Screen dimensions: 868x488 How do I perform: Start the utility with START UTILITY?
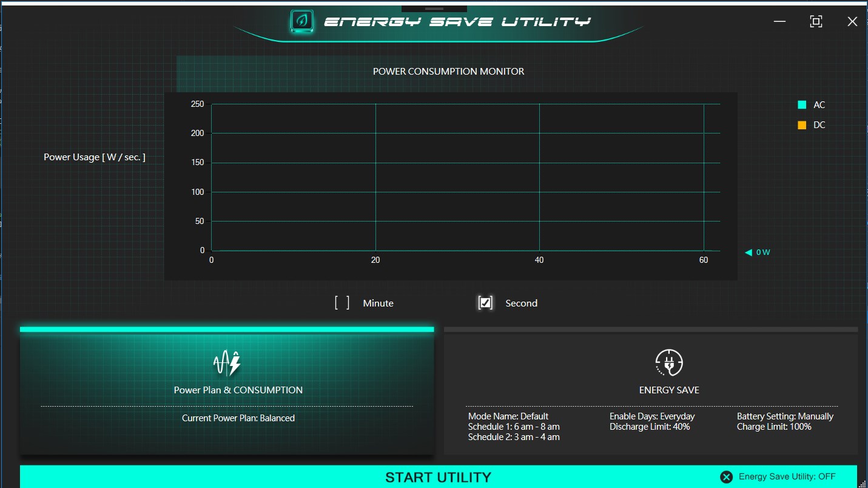click(x=439, y=477)
